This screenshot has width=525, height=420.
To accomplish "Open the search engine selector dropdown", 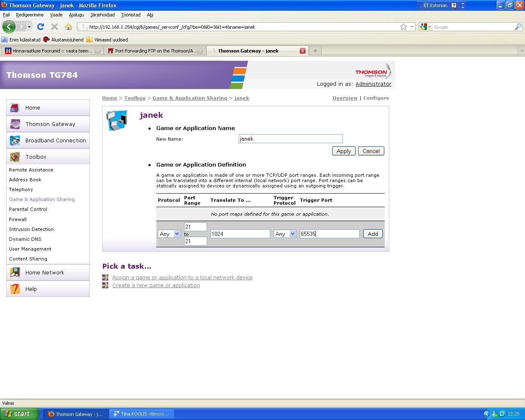I will 426,27.
